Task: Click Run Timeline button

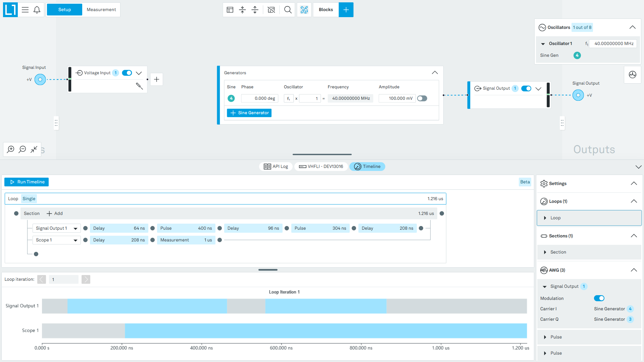Action: 27,182
